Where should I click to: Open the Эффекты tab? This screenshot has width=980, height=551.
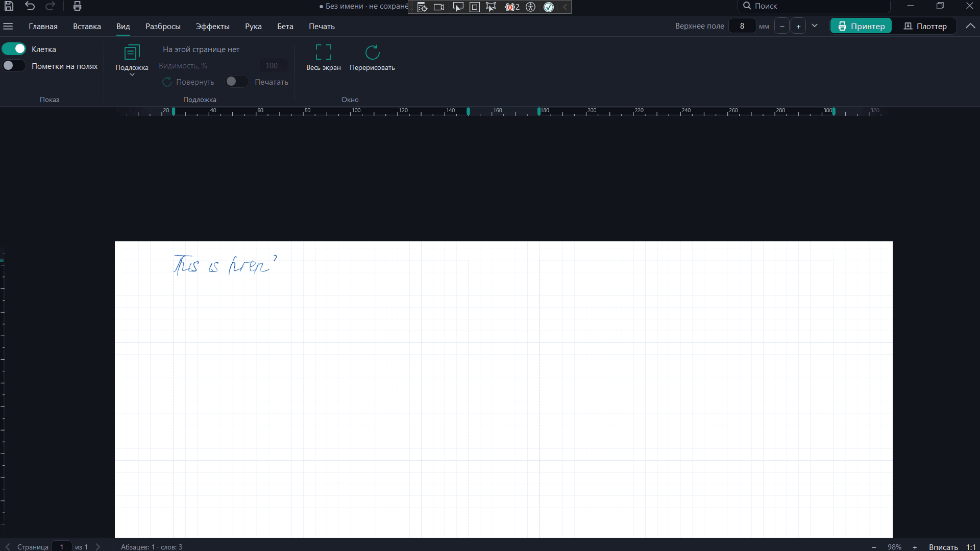[x=213, y=27]
